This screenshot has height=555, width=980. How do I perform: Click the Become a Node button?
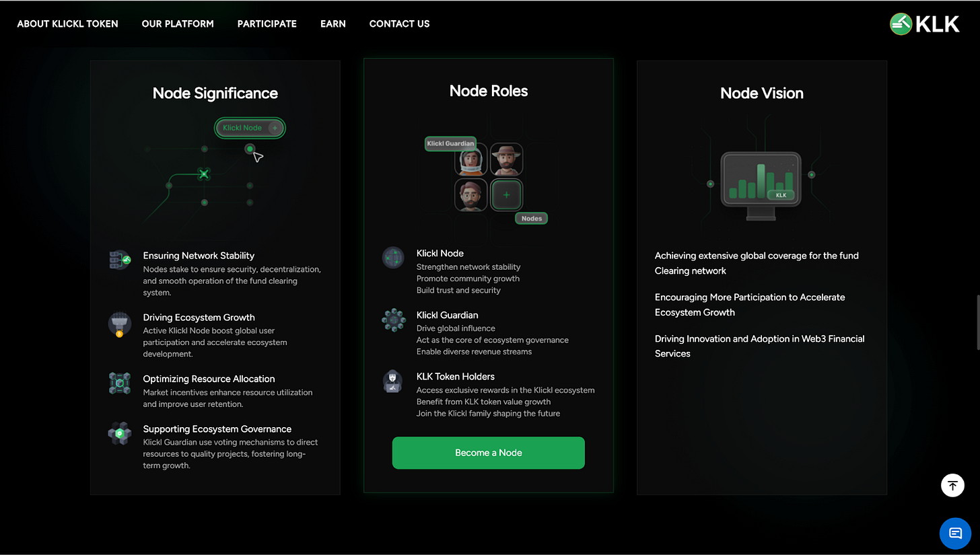(x=489, y=453)
